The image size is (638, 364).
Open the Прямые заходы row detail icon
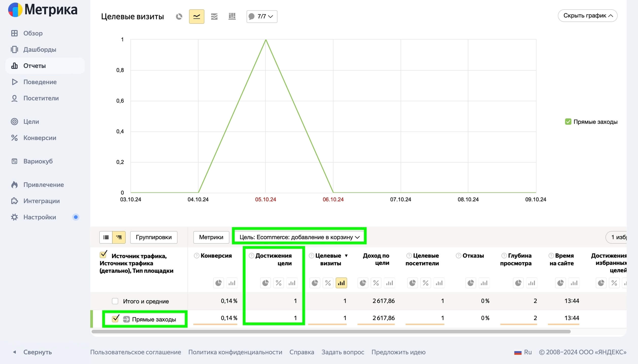tap(126, 319)
